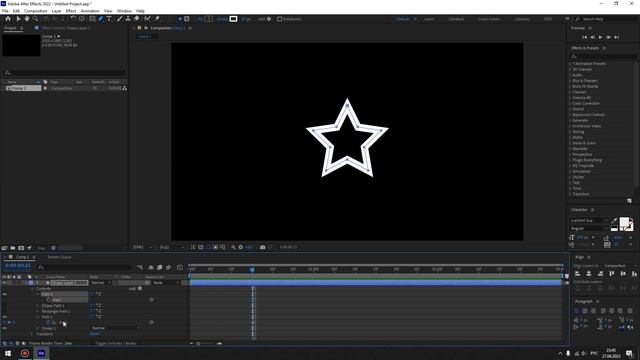
Task: Select the Clone Stamp tool
Action: [128, 19]
